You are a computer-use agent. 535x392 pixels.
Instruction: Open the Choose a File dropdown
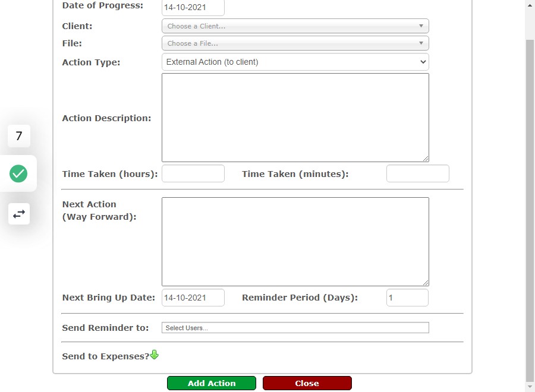295,43
